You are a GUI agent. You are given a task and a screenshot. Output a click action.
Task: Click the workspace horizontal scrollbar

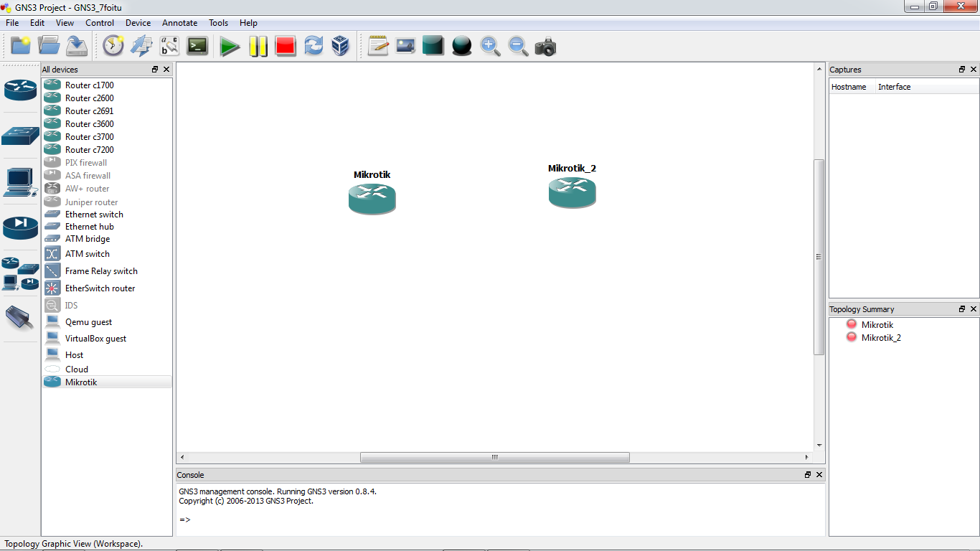click(x=494, y=457)
